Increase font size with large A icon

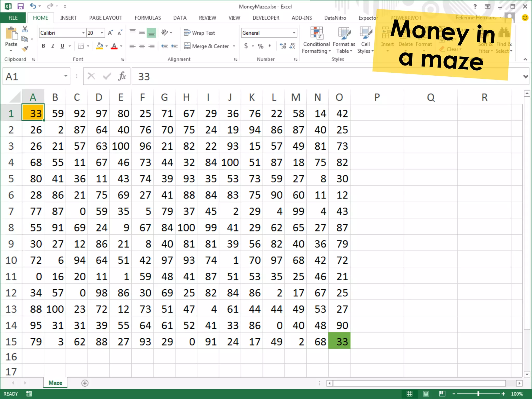(110, 33)
